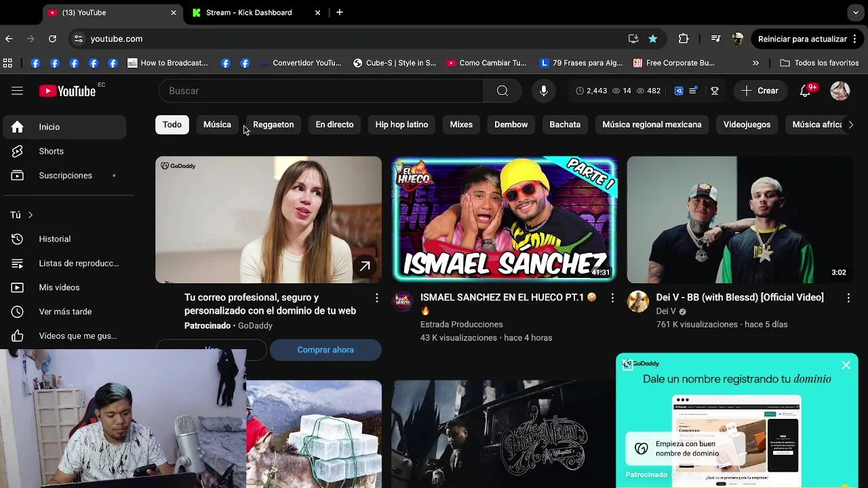The width and height of the screenshot is (868, 488).
Task: Open the YouTube hamburger guide menu
Action: coord(17,91)
